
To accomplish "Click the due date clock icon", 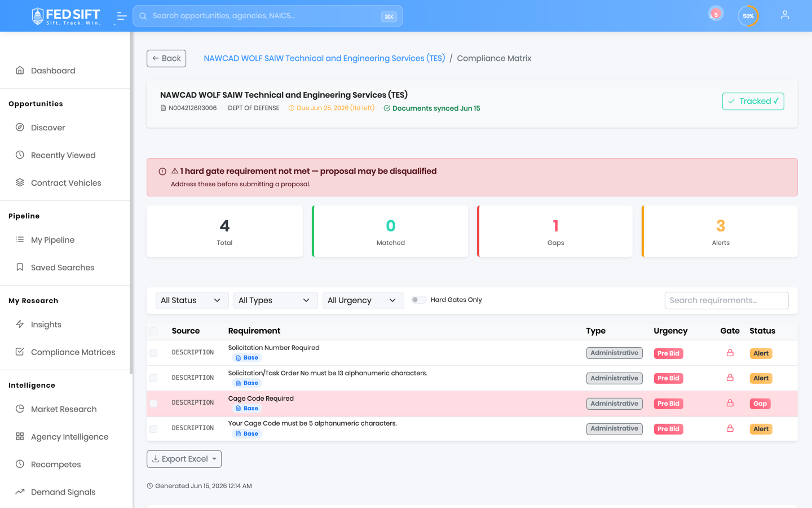I will tap(292, 108).
